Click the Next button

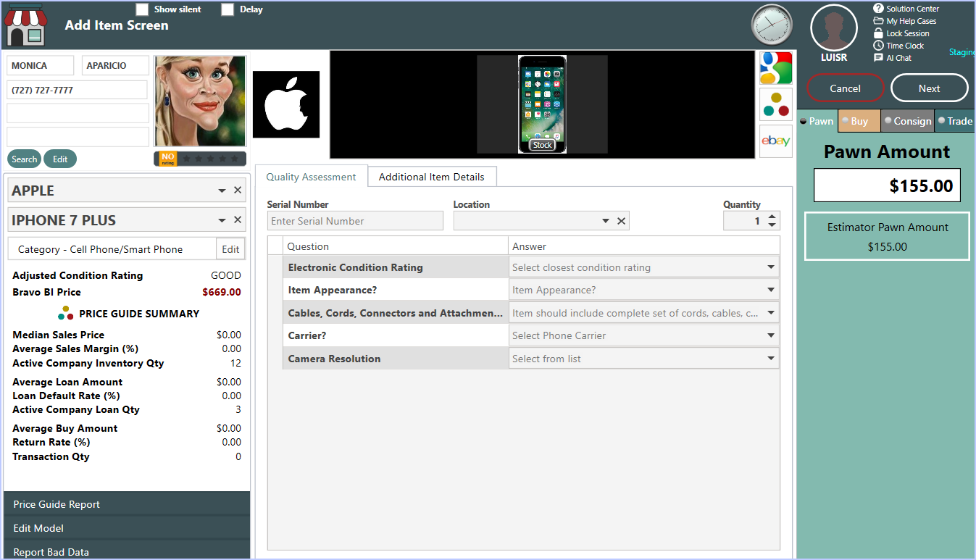(x=930, y=88)
